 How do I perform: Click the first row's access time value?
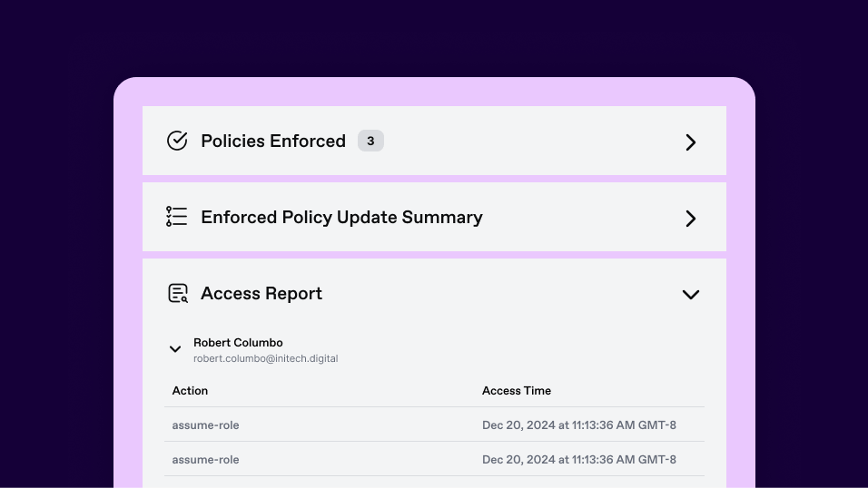tap(578, 425)
